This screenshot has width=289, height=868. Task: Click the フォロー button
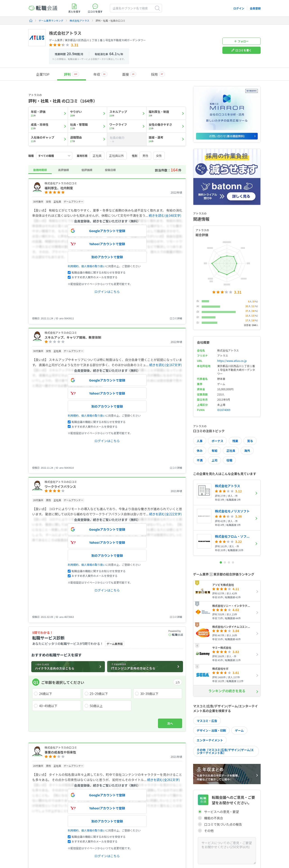(241, 41)
